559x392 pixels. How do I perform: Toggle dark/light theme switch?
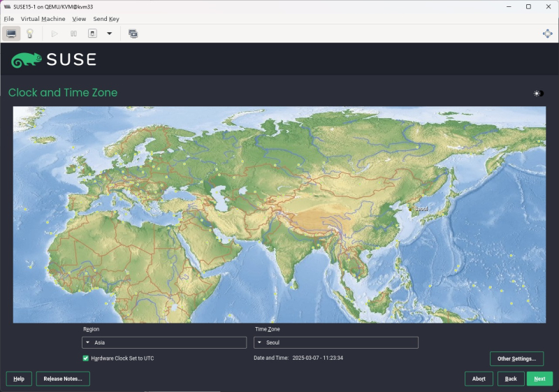(538, 94)
